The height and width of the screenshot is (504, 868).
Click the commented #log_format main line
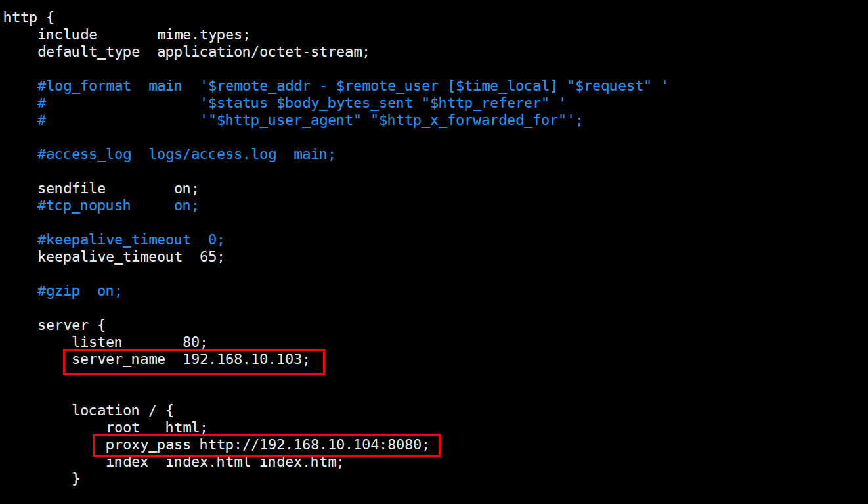click(353, 86)
